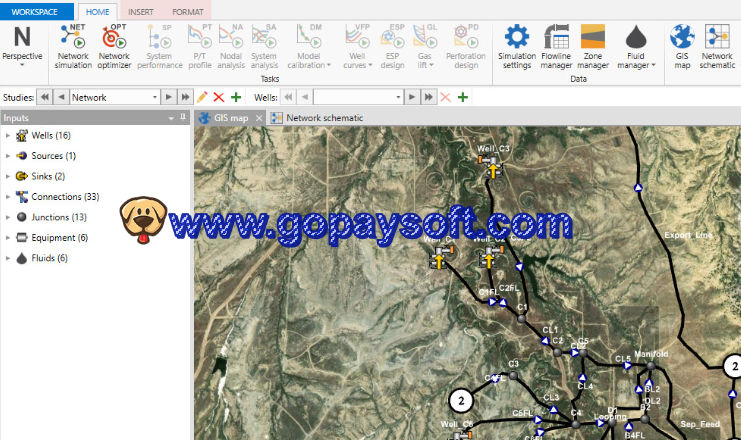
Task: Edit study with pencil icon
Action: click(202, 97)
